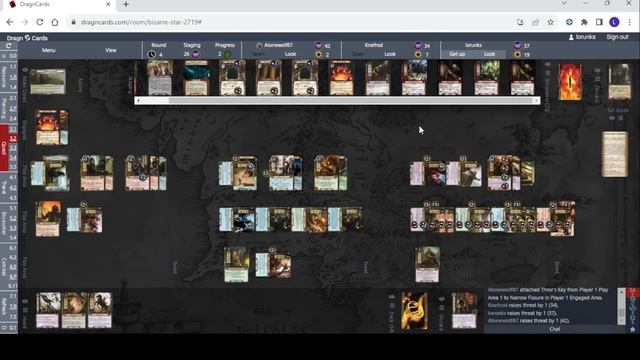Image resolution: width=640 pixels, height=360 pixels.
Task: Click the parchment quest card on right side
Action: [615, 154]
